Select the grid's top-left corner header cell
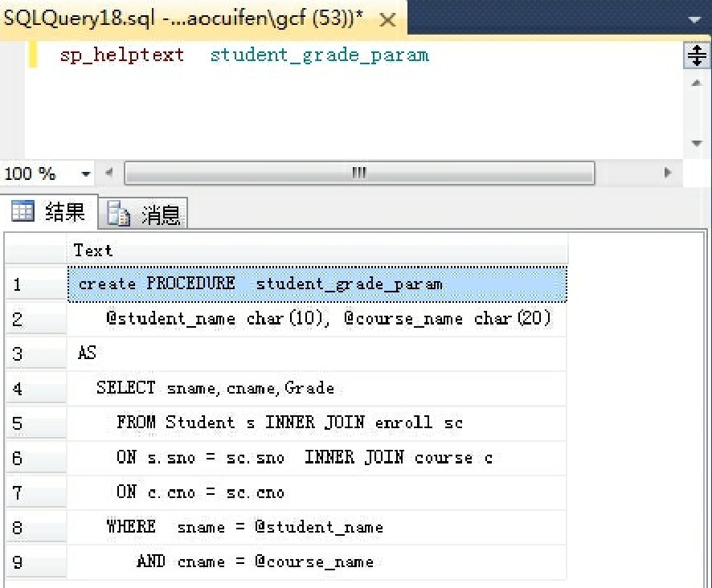The image size is (712, 588). pos(36,250)
